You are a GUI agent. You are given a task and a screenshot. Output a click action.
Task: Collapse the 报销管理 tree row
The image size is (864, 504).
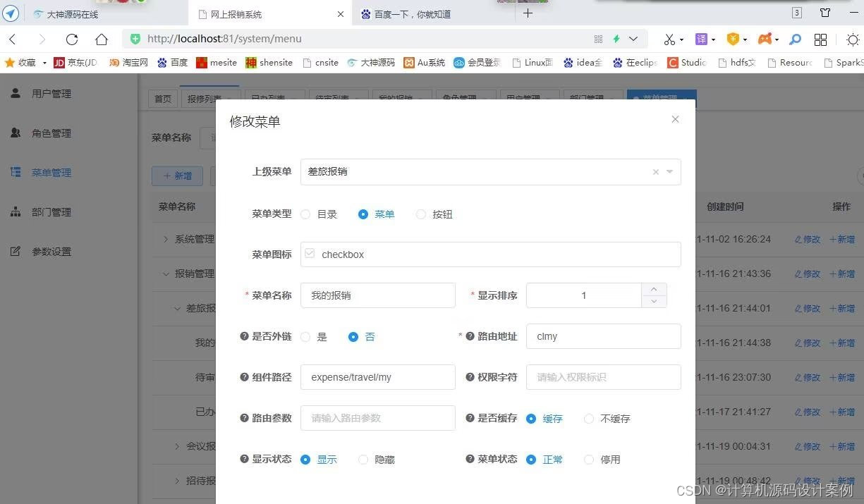pos(166,273)
